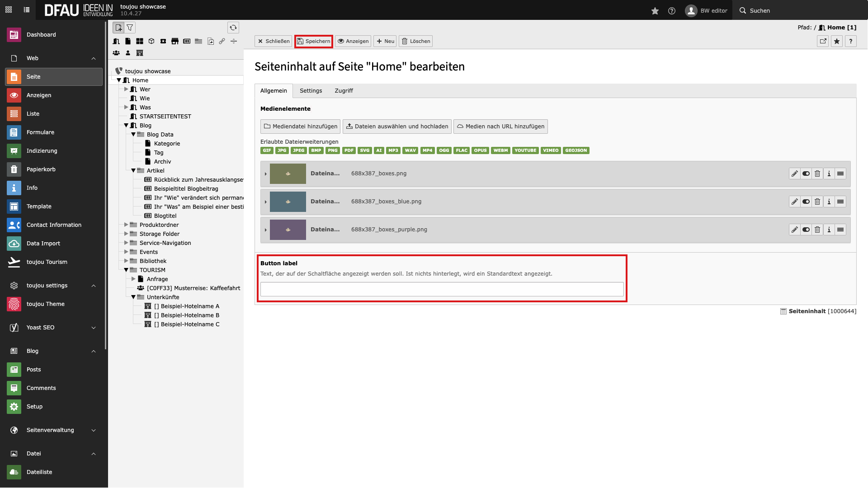This screenshot has width=868, height=488.
Task: Show info for 688x387_boxes_purple.png
Action: (829, 230)
